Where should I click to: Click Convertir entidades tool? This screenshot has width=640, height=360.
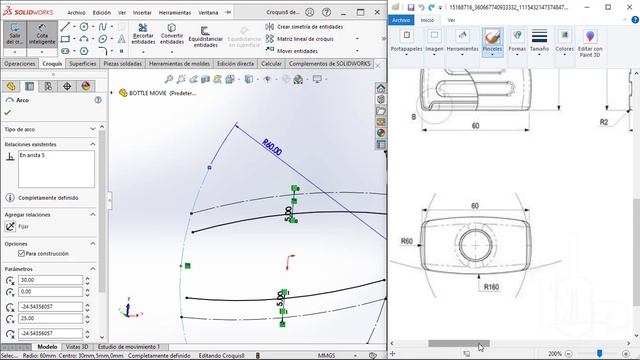click(x=172, y=34)
